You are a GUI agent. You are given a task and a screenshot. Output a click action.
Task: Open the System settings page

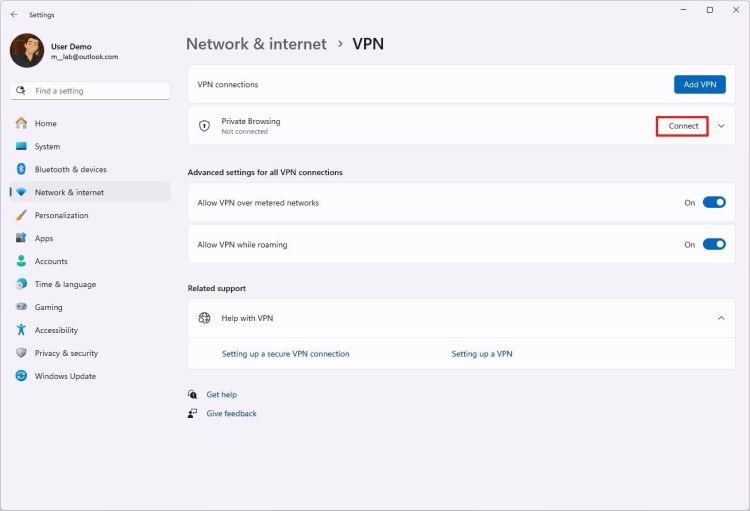pos(47,146)
